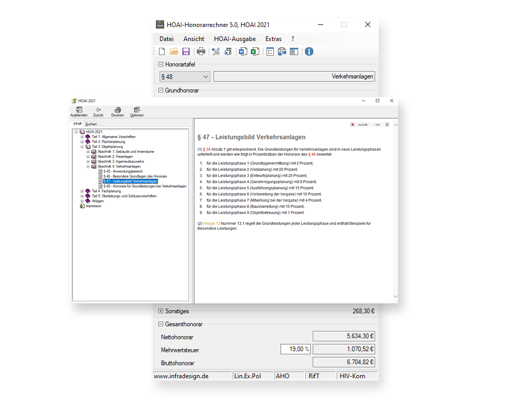Expand Teil 4: Fachplanung tree node

pos(82,191)
